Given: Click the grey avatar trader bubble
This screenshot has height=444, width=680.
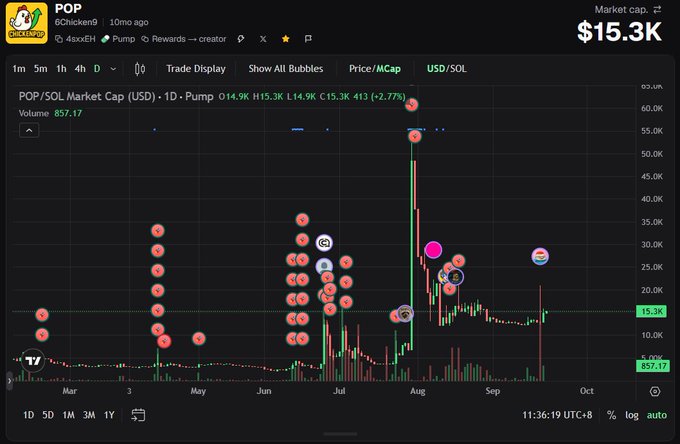Looking at the screenshot, I should (x=324, y=266).
